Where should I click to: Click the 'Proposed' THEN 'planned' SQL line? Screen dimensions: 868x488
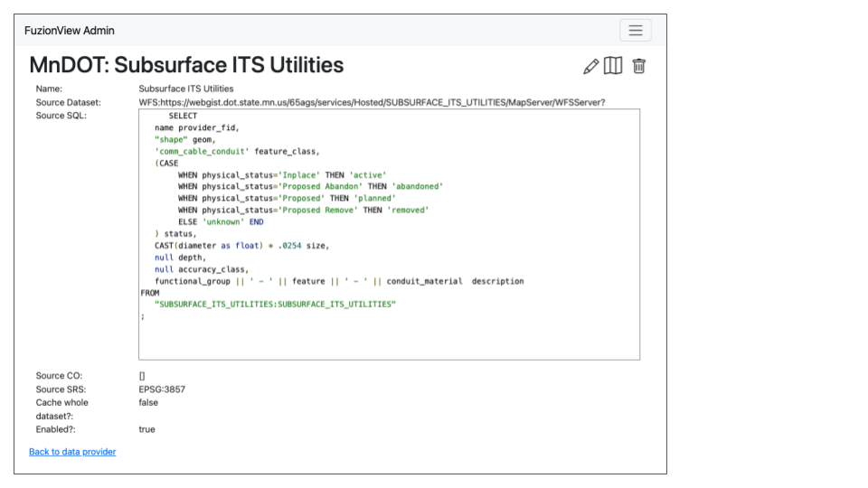pos(287,198)
